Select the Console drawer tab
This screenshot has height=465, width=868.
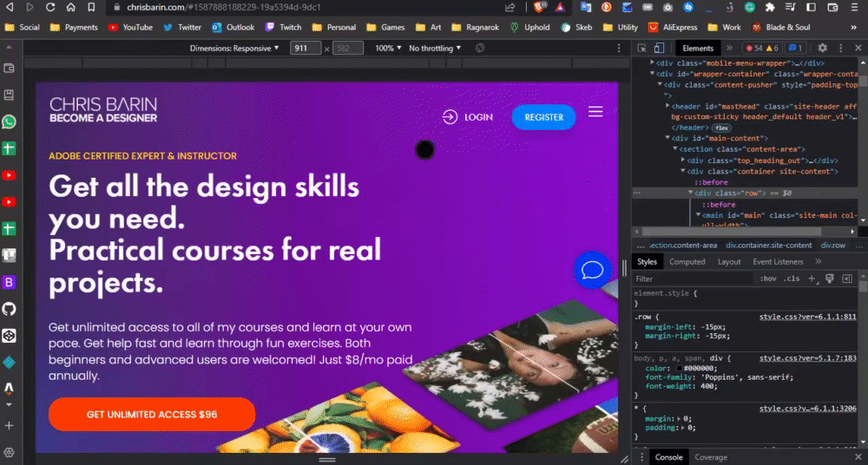[668, 457]
